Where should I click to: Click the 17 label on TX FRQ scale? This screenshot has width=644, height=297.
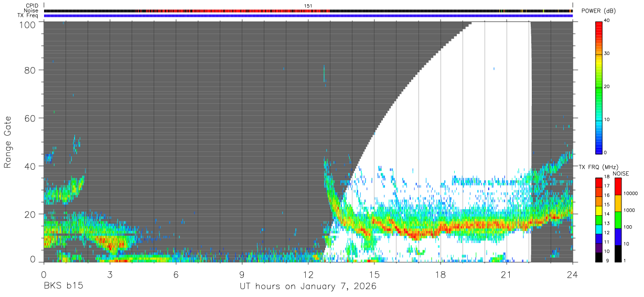point(607,186)
